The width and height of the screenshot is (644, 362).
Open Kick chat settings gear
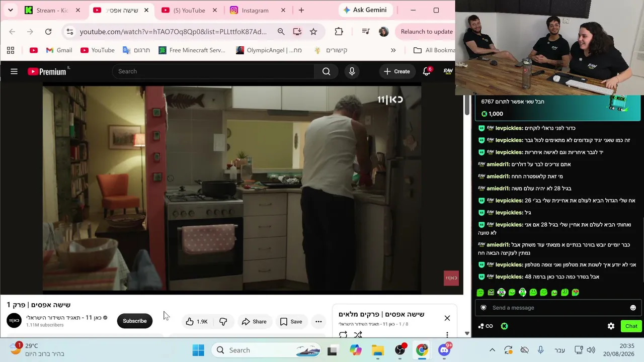click(611, 326)
